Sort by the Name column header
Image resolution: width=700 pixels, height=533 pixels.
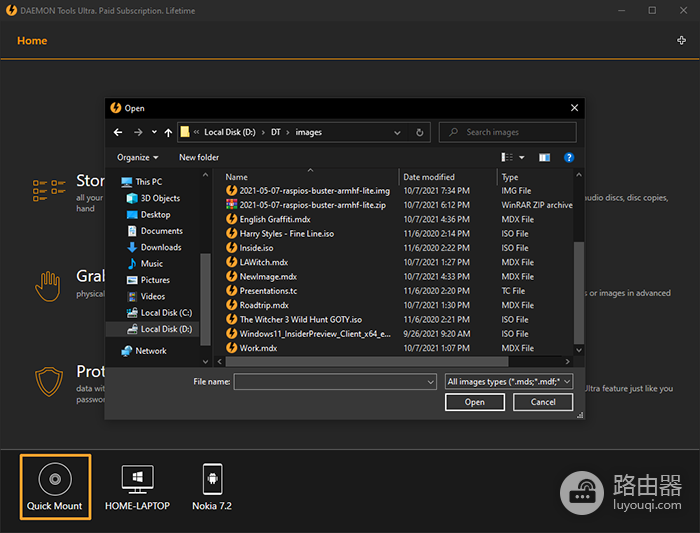pyautogui.click(x=237, y=177)
